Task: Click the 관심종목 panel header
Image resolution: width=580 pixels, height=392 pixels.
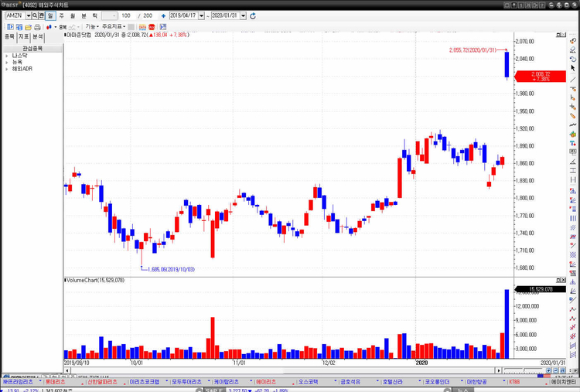Action: [32, 49]
